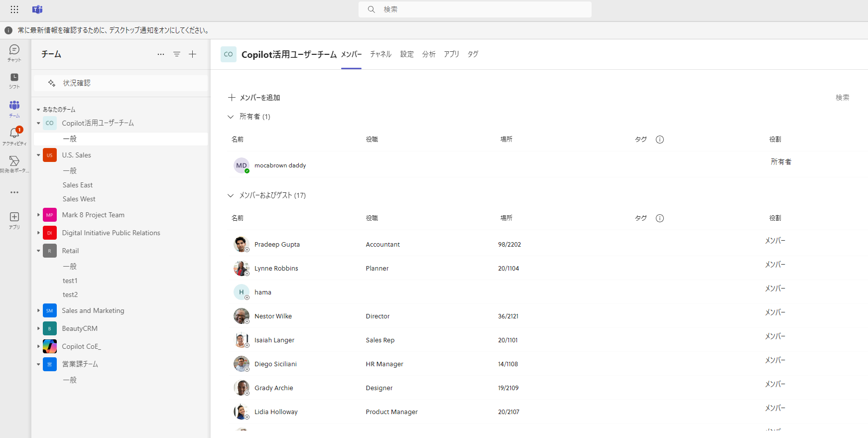Collapse the 所有者 (1) section
This screenshot has height=438, width=868.
click(231, 117)
